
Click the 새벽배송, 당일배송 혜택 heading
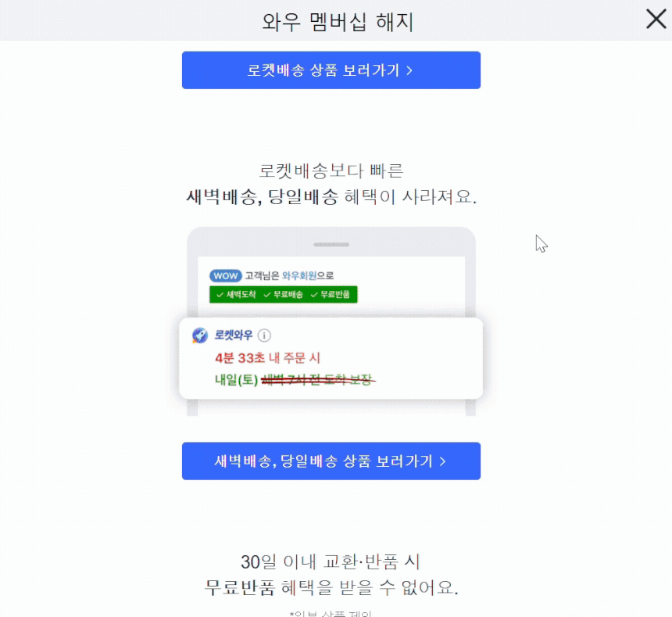pos(331,197)
